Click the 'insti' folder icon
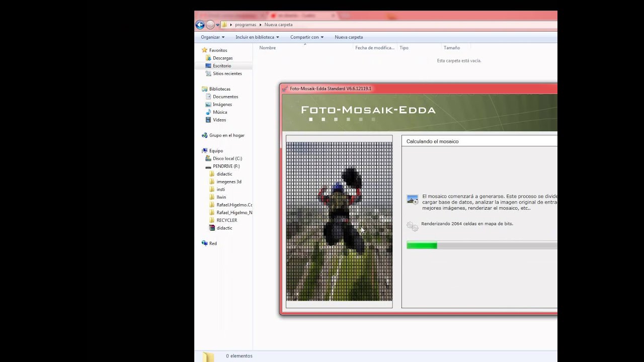The image size is (644, 362). point(212,190)
